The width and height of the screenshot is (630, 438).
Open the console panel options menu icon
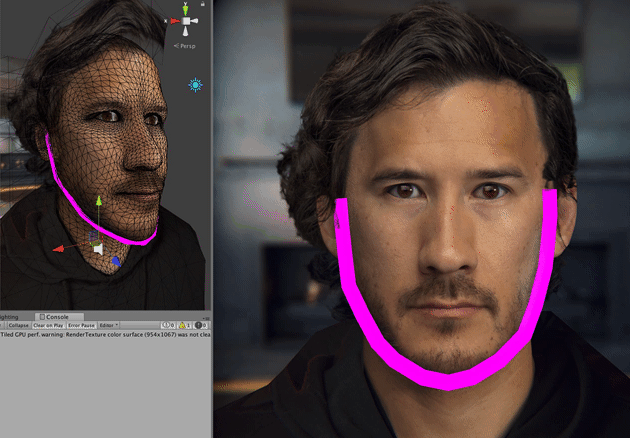(x=207, y=318)
